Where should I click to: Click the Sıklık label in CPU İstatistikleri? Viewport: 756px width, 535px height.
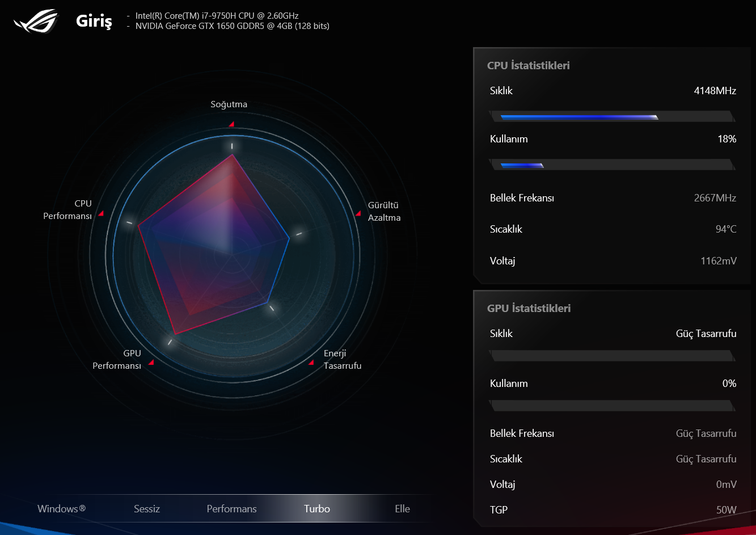click(501, 90)
